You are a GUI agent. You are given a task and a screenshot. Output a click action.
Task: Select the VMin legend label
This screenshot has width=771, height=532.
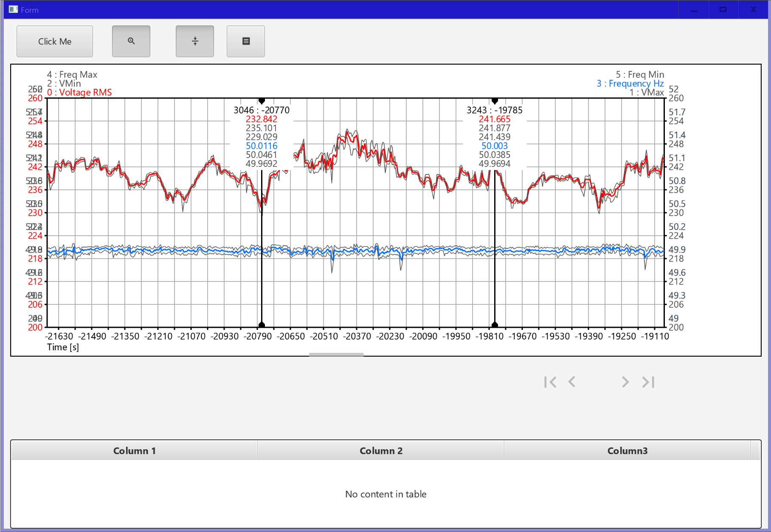65,84
